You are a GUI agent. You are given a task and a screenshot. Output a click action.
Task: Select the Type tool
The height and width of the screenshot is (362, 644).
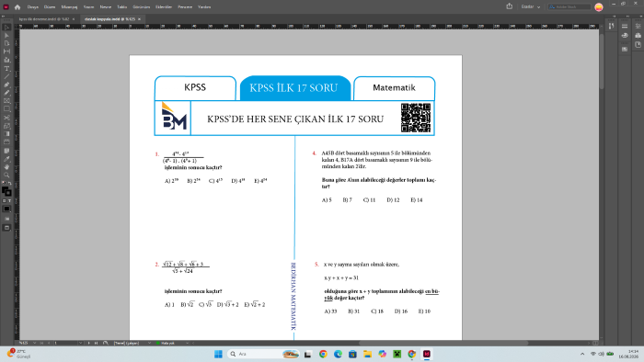6,69
